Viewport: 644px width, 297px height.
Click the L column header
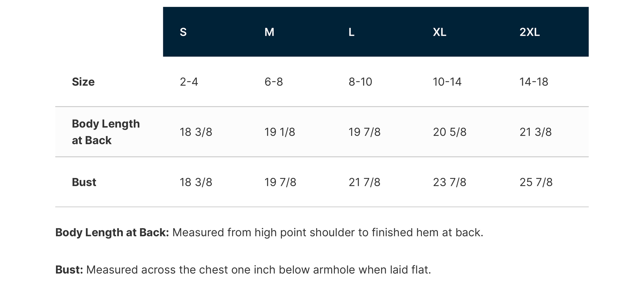351,32
